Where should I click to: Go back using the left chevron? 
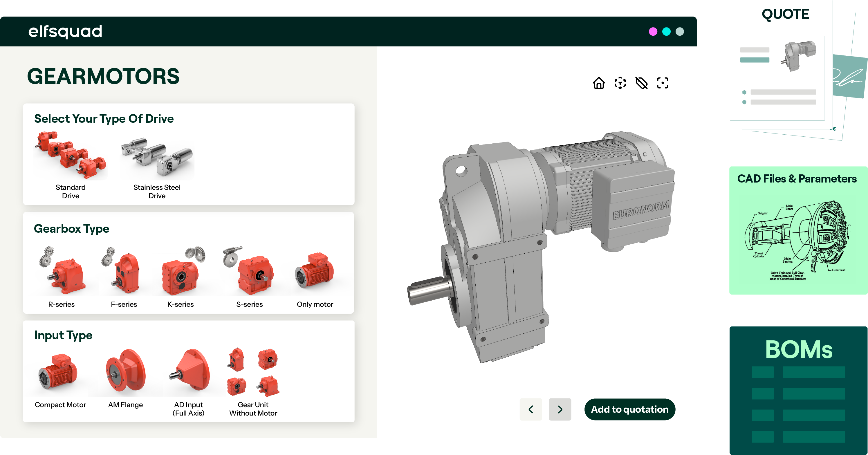(x=531, y=409)
